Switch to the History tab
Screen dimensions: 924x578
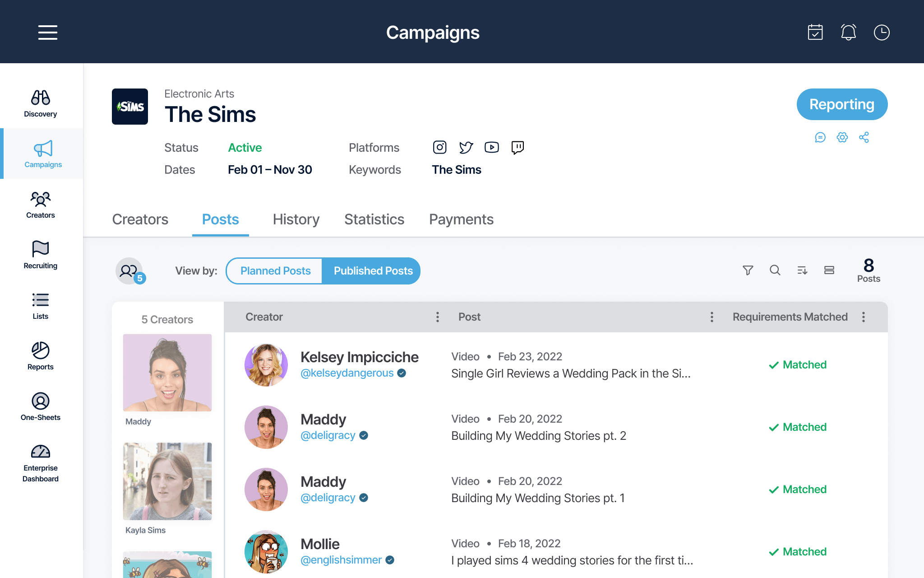[296, 219]
